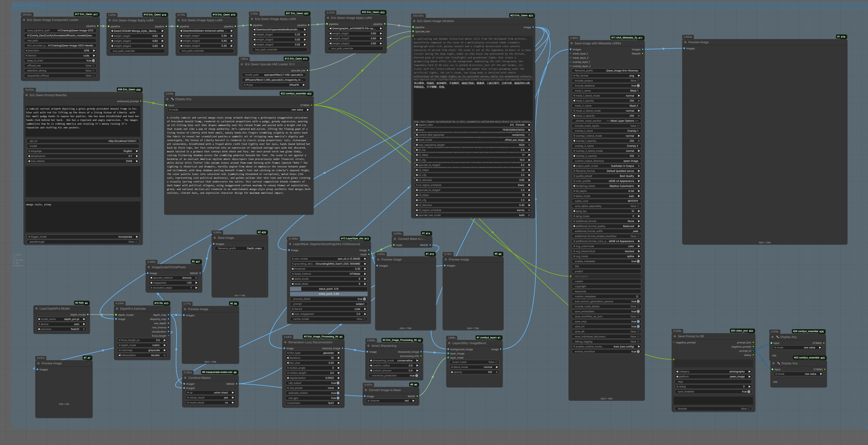This screenshot has height=445, width=868.
Task: Decrease the temperature value with left arrow
Action: pos(29,156)
